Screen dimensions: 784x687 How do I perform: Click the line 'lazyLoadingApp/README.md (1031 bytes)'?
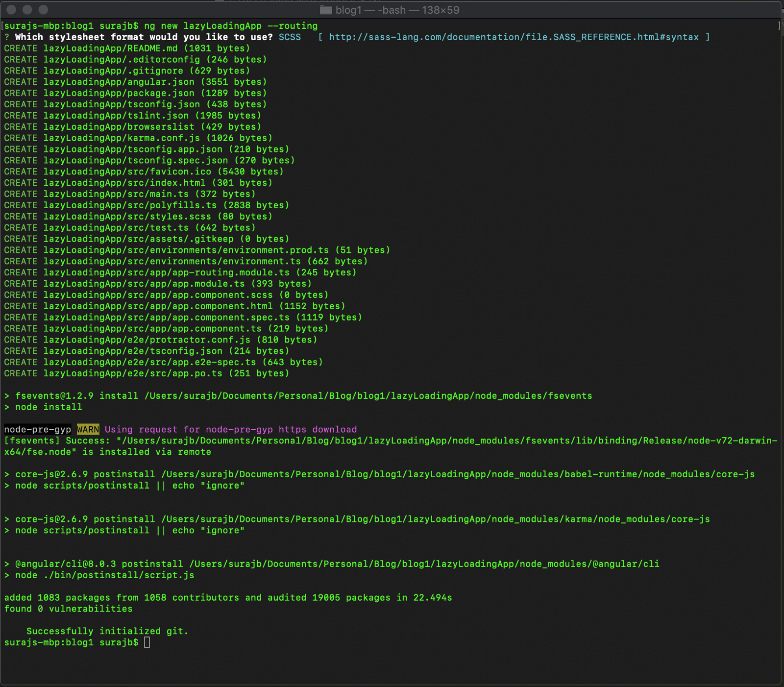tap(147, 49)
